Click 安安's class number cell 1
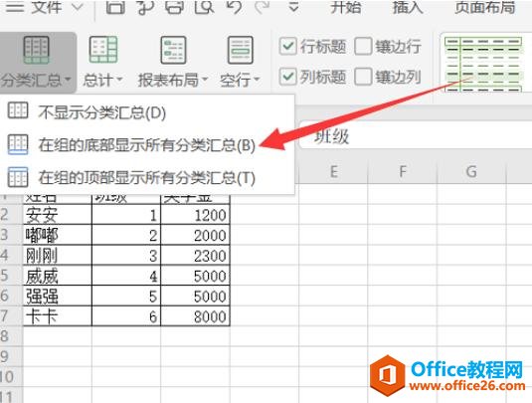Image resolution: width=532 pixels, height=403 pixels. pos(126,214)
